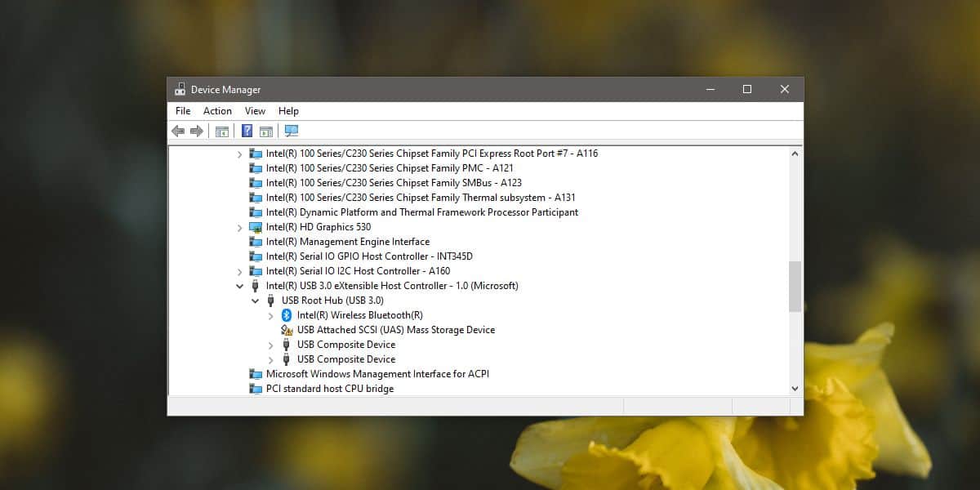Click the icon of PCI standard host CPU bridge

pos(256,389)
